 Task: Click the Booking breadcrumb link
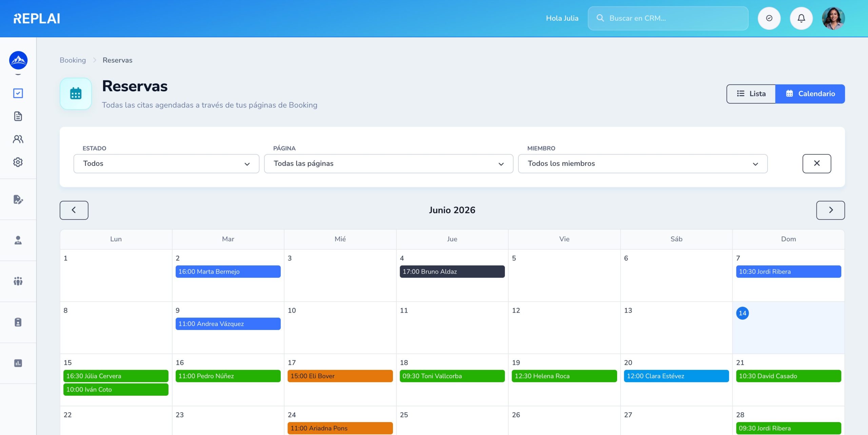pyautogui.click(x=73, y=60)
